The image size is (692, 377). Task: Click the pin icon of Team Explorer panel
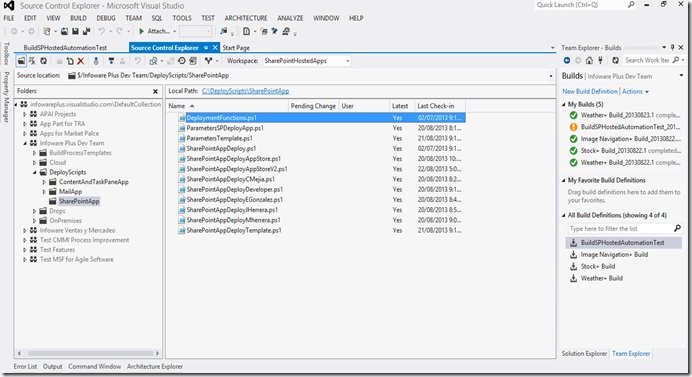click(x=673, y=47)
